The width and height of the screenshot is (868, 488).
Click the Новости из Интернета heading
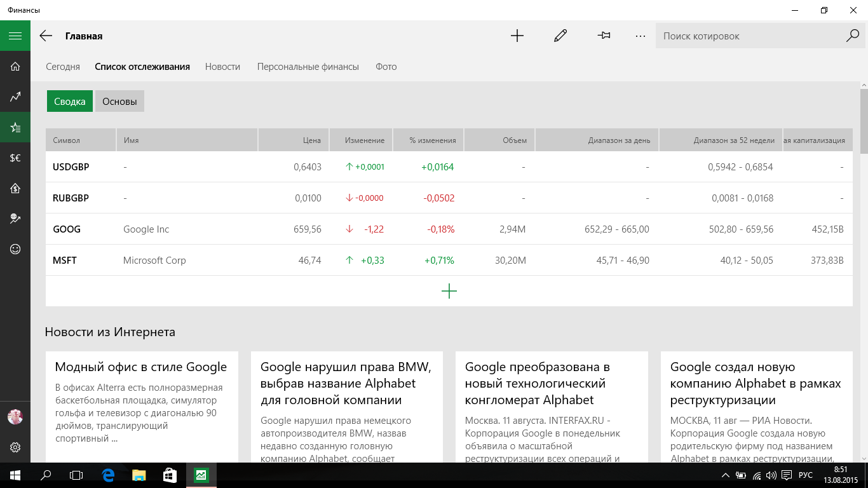tap(110, 332)
